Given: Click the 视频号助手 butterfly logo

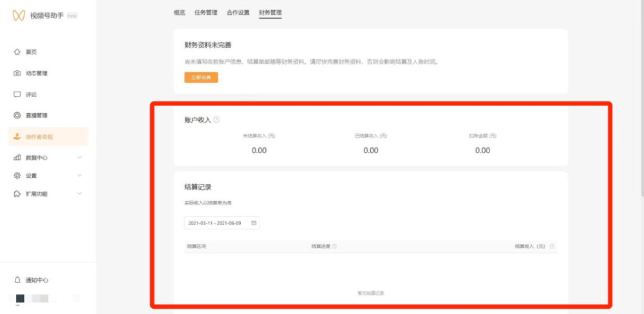Looking at the screenshot, I should 19,15.
